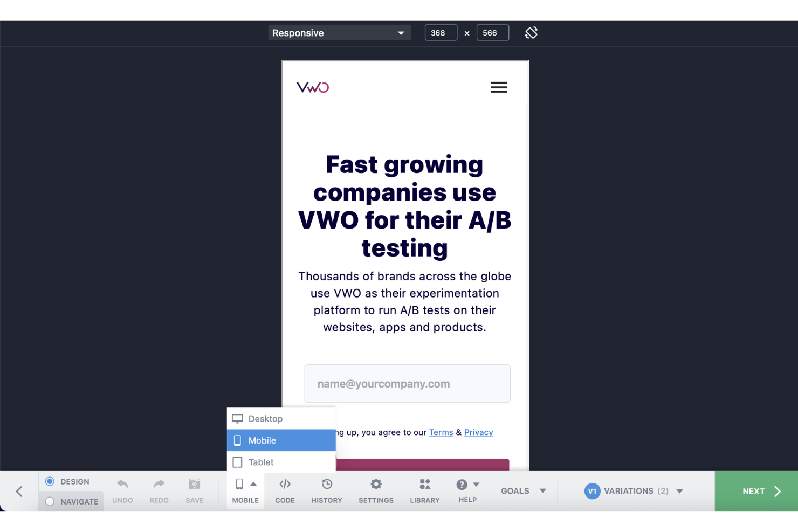The image size is (798, 532).
Task: Open the Library
Action: [425, 491]
